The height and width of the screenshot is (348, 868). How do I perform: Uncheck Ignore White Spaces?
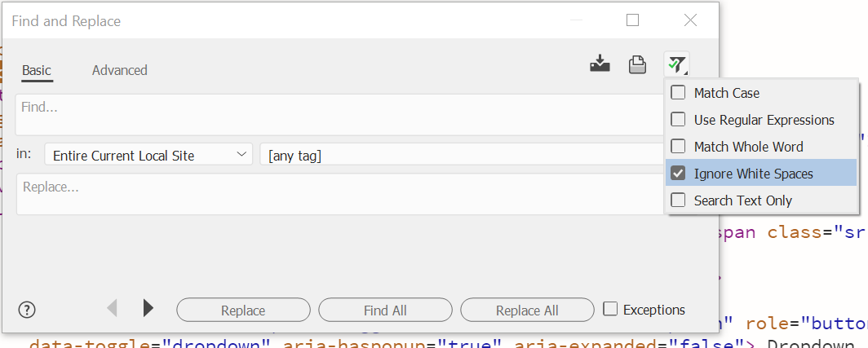[678, 174]
